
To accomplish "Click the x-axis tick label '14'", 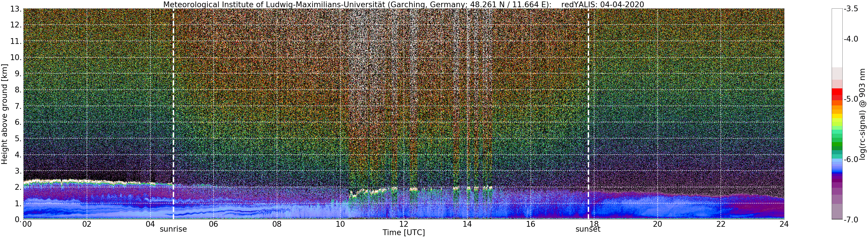I will 467,224.
